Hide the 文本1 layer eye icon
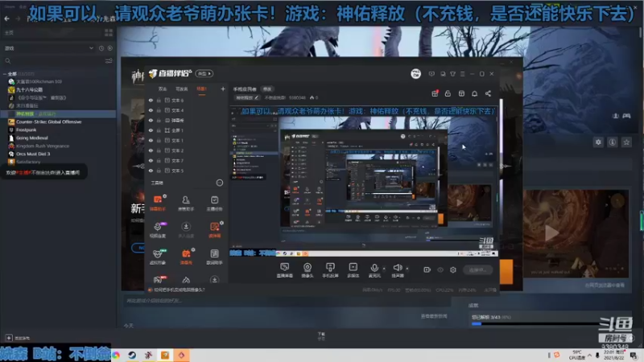The height and width of the screenshot is (362, 644). click(151, 140)
